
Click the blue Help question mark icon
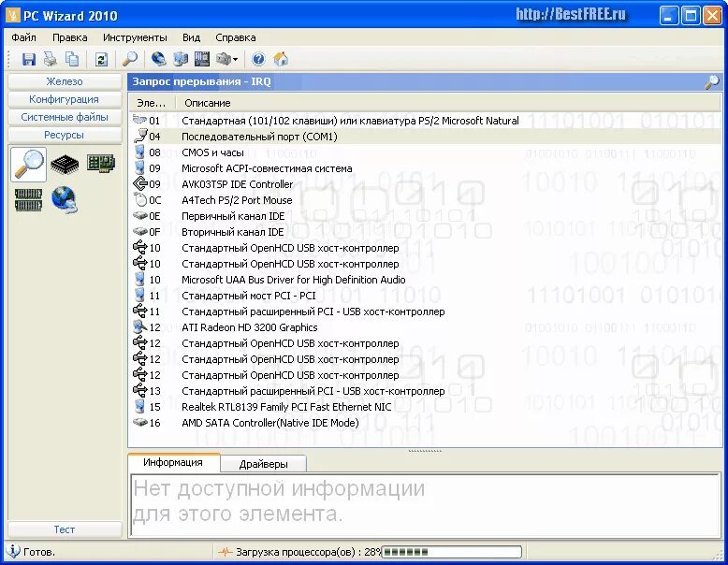[258, 59]
